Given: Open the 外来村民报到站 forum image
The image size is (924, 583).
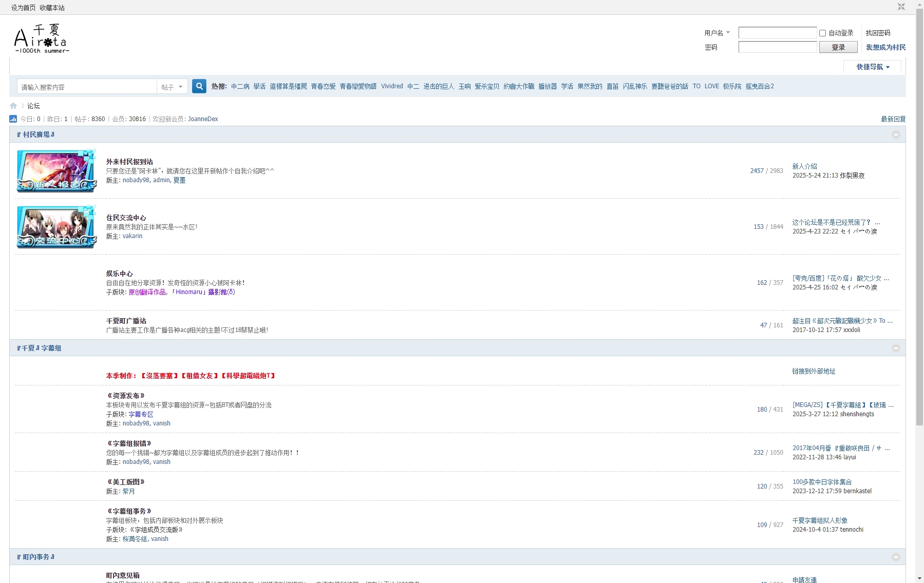Looking at the screenshot, I should tap(56, 171).
